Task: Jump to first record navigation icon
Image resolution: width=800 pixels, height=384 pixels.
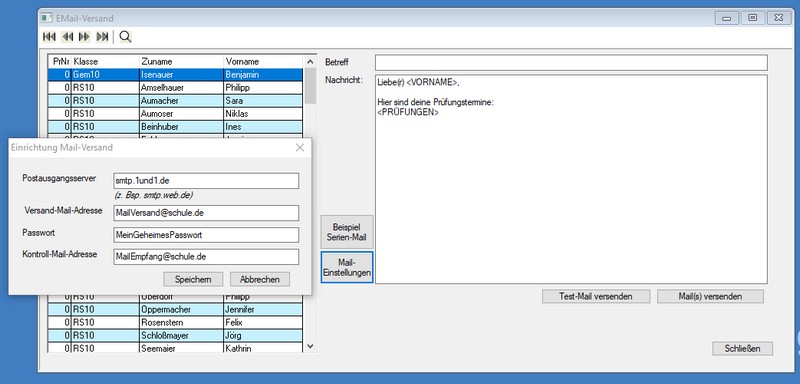Action: click(49, 37)
